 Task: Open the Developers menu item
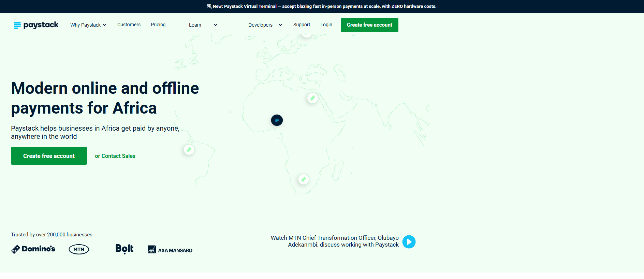[x=260, y=25]
